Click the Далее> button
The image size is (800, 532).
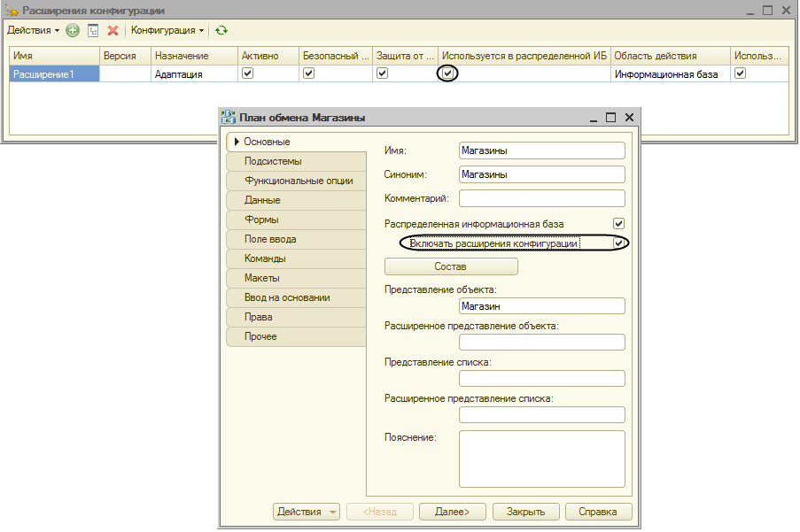(452, 512)
